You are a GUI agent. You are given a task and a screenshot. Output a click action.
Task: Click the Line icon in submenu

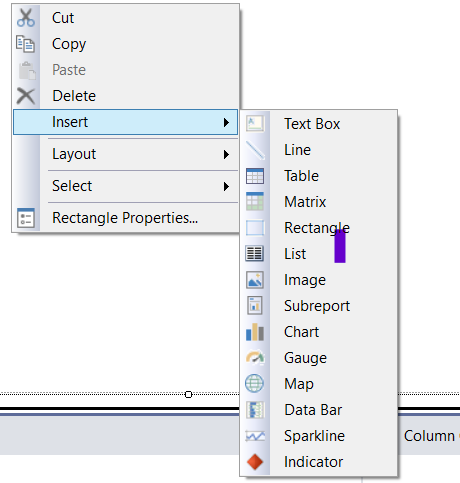(255, 150)
